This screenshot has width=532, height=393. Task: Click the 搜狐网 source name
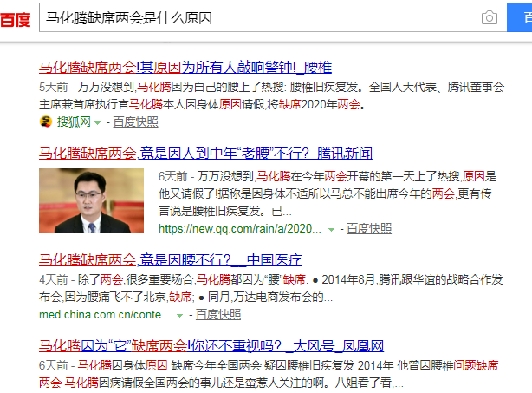[x=74, y=121]
